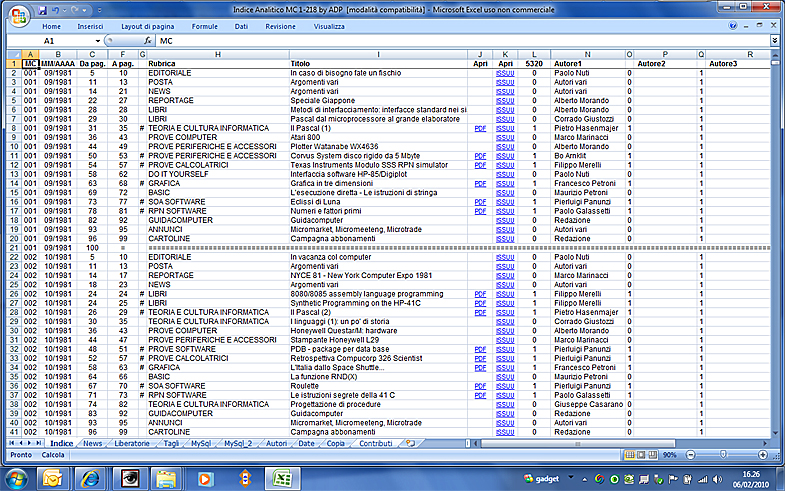The width and height of the screenshot is (785, 491).
Task: Open PDF link for Roulette row
Action: tap(480, 386)
